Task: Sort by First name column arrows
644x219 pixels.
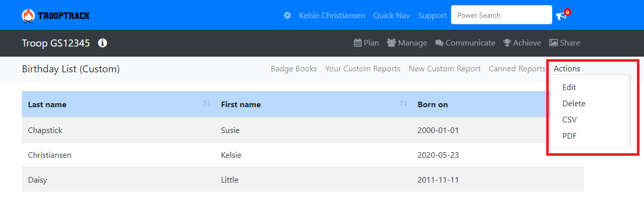Action: [x=403, y=104]
